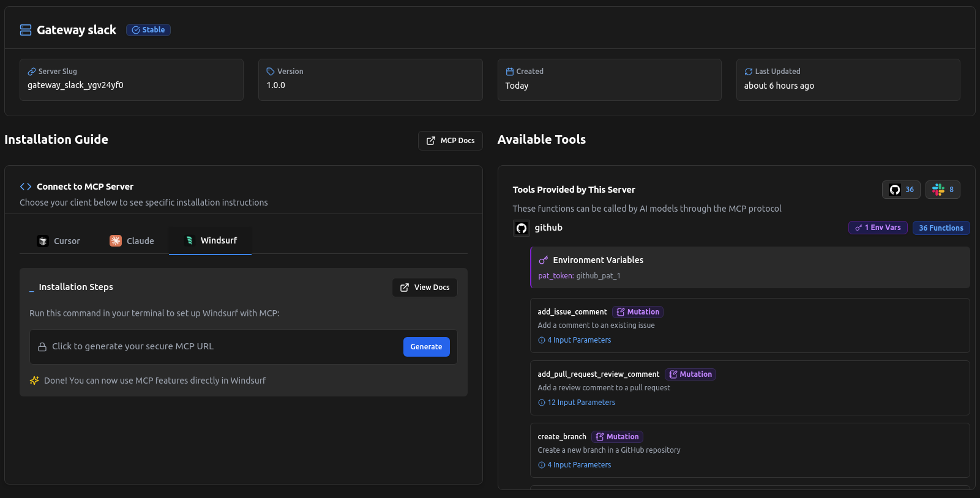Click the lock icon in MCP URL field
Screen dimensions: 980x498
click(42, 347)
